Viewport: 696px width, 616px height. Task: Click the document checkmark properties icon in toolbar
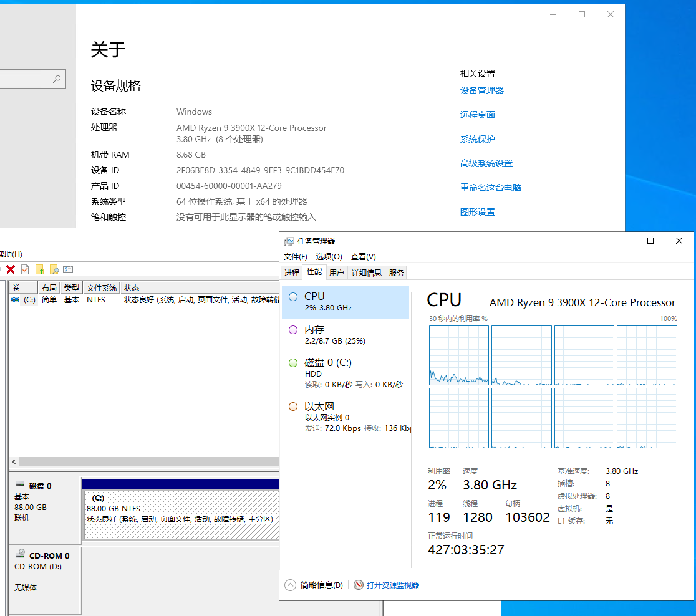tap(26, 269)
